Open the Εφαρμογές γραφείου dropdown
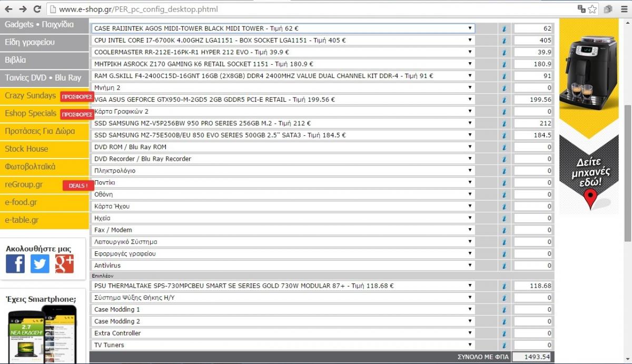This screenshot has width=632, height=364. (x=283, y=253)
